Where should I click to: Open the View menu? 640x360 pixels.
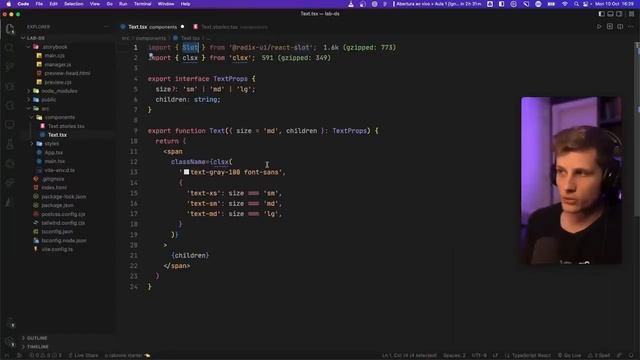pos(95,4)
